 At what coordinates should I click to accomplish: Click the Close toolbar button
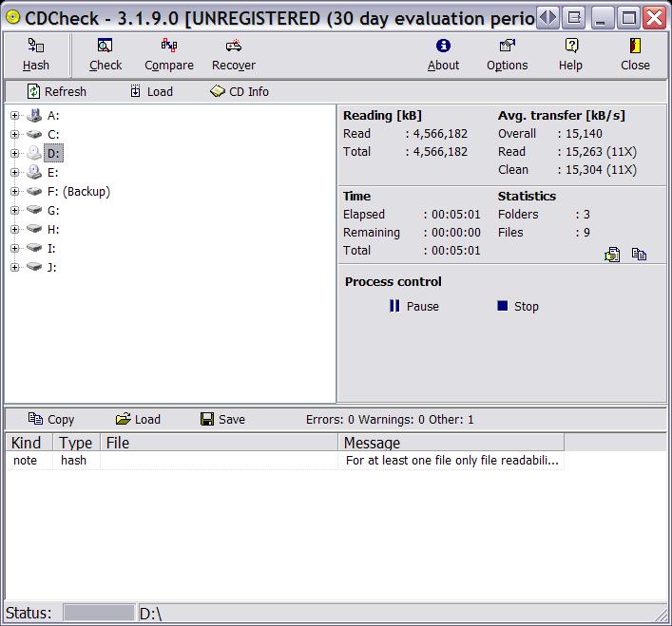(x=635, y=54)
